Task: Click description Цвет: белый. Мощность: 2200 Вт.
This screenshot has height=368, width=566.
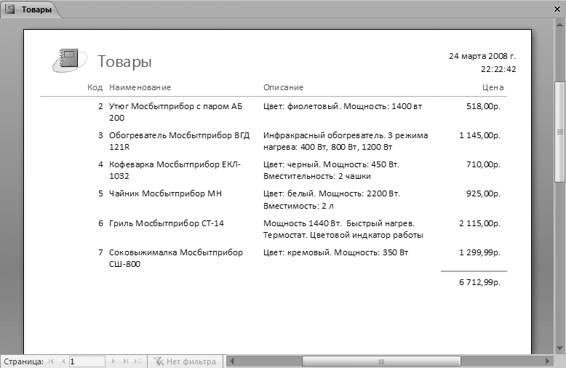Action: point(331,200)
